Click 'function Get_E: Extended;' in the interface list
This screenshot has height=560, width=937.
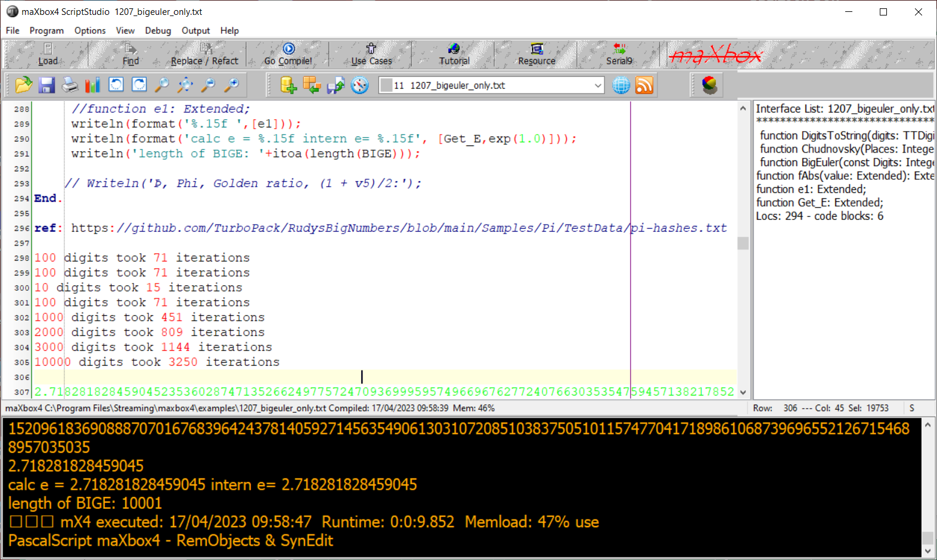click(x=820, y=203)
